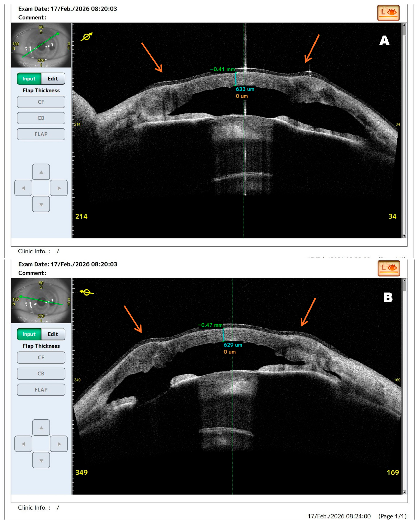
Task: Click the yellow scan direction icon in scan A
Action: tap(87, 37)
